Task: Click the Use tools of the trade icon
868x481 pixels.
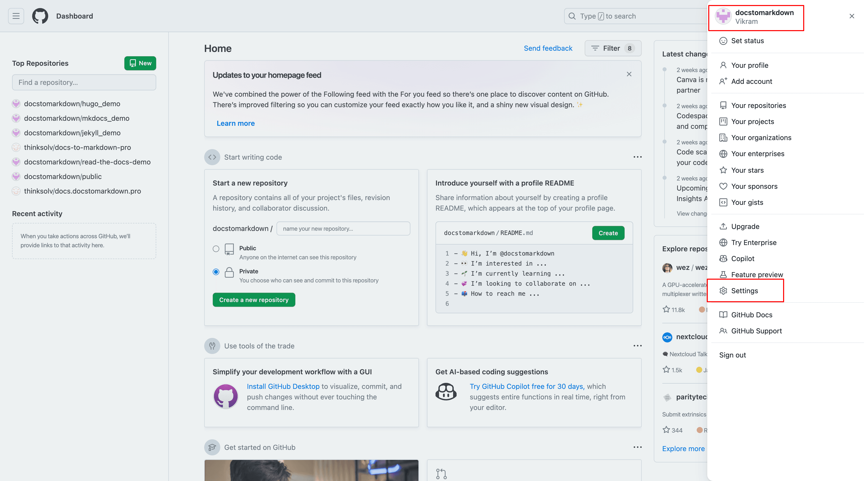Action: [212, 346]
